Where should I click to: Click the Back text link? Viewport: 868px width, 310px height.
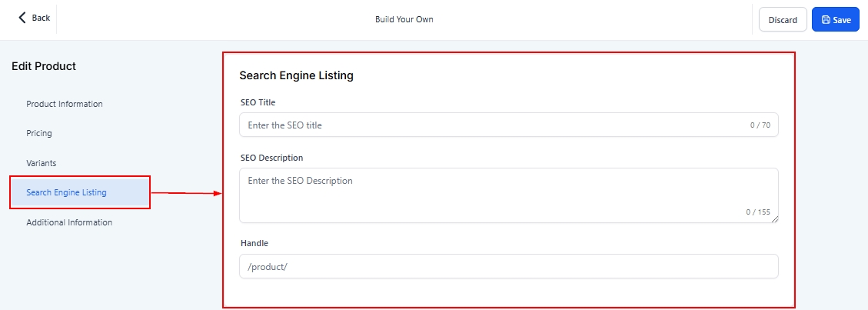click(x=42, y=18)
